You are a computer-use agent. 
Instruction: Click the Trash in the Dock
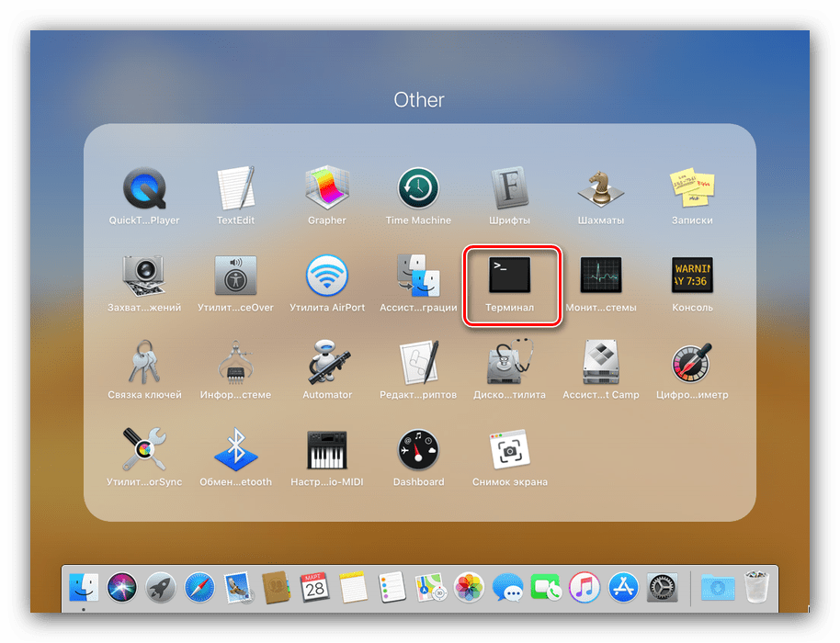756,586
